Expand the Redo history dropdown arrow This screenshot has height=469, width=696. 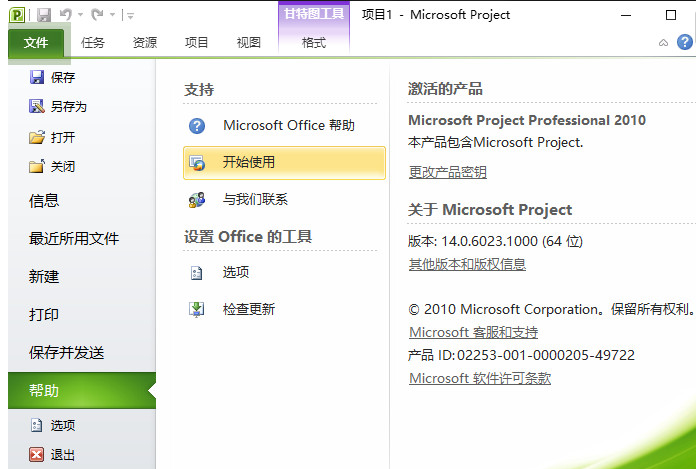pos(113,16)
